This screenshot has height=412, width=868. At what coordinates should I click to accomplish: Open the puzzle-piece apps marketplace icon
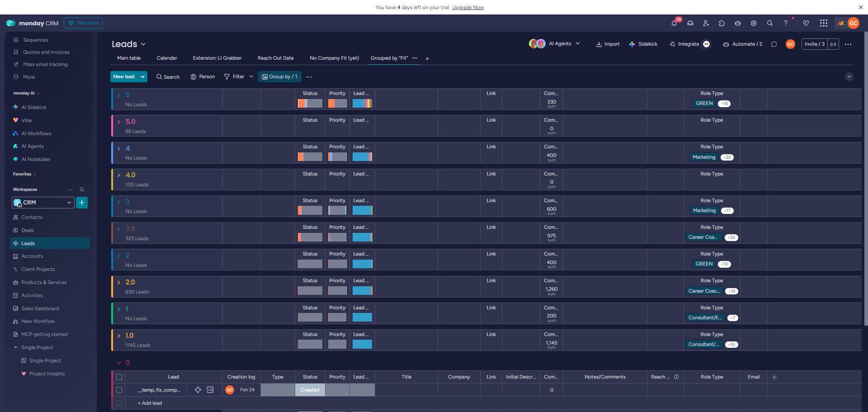(722, 23)
